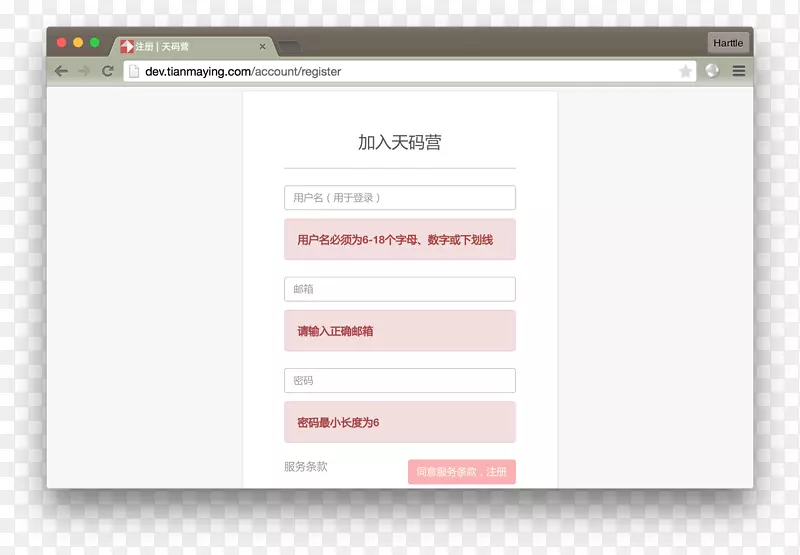Minimize the window with the yellow button
800x555 pixels.
78,43
